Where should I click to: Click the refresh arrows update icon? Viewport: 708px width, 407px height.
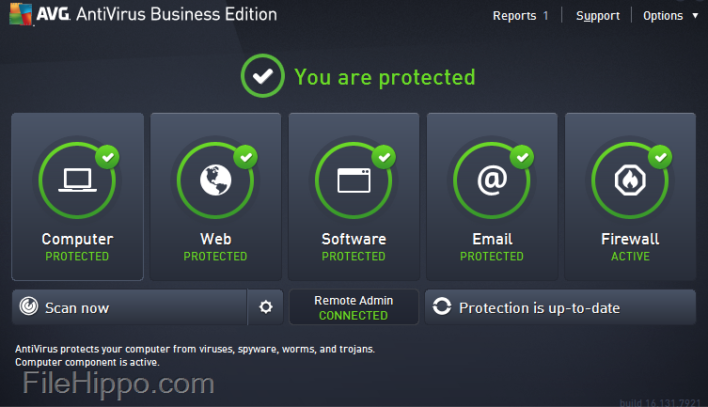click(x=442, y=308)
